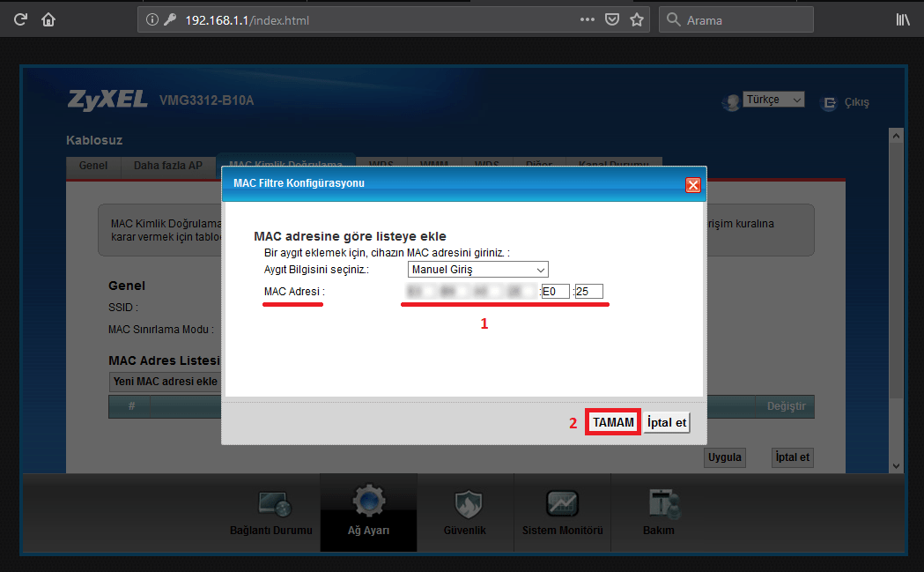The image size is (924, 572).
Task: Click the page scrollbar down arrow
Action: pos(897,466)
